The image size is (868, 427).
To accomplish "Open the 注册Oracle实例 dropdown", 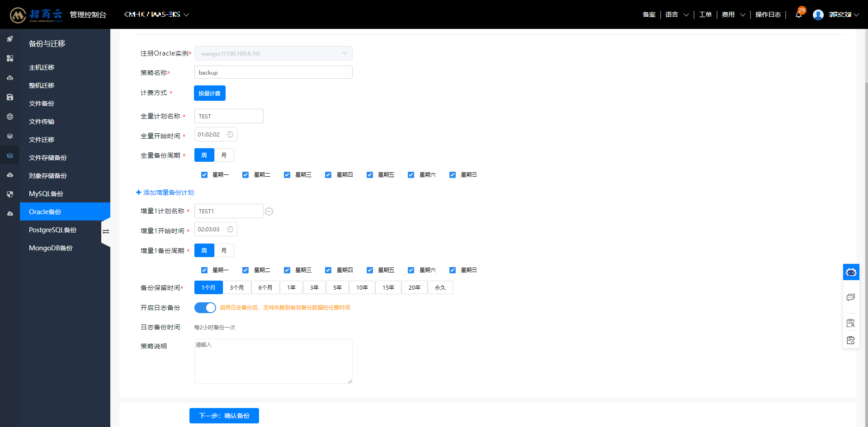I will 274,53.
